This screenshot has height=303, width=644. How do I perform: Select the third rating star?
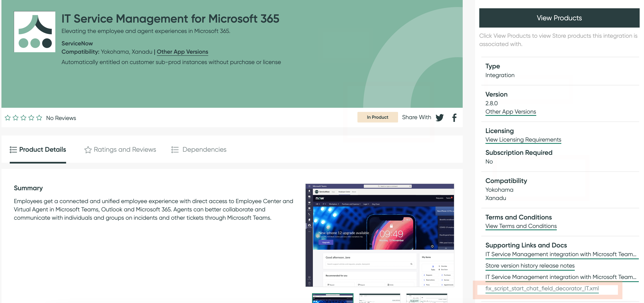[x=23, y=118]
